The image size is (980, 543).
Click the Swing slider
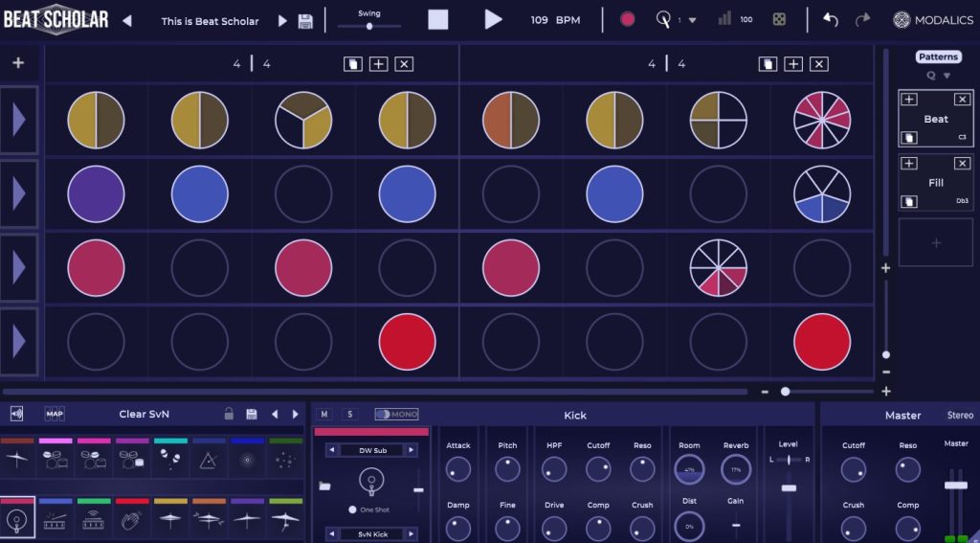coord(369,26)
